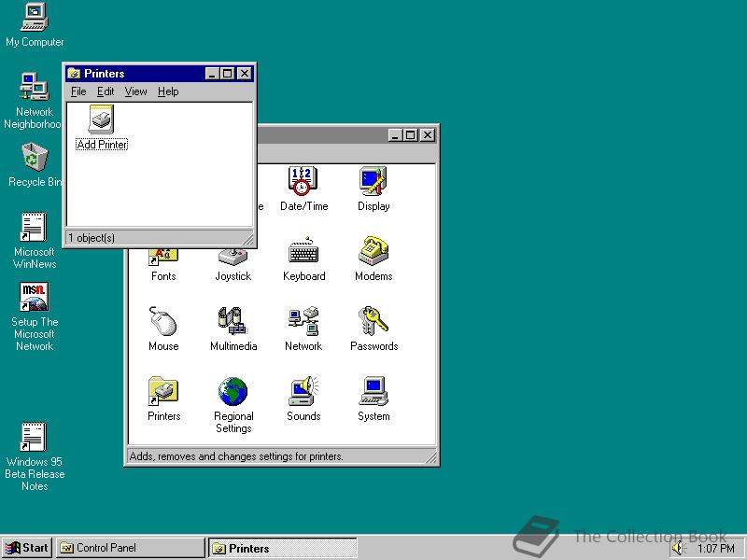
Task: Open the Help menu in Printers window
Action: point(168,91)
